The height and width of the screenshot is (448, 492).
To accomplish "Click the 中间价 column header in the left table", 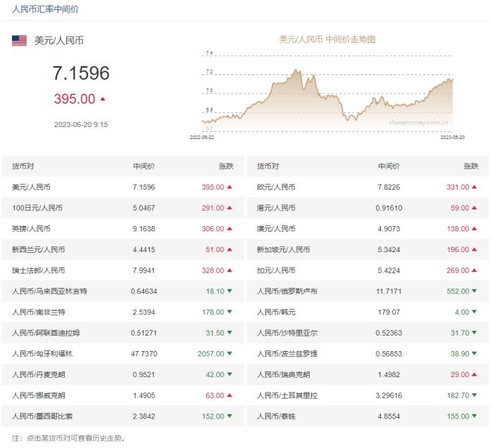I will [x=144, y=166].
